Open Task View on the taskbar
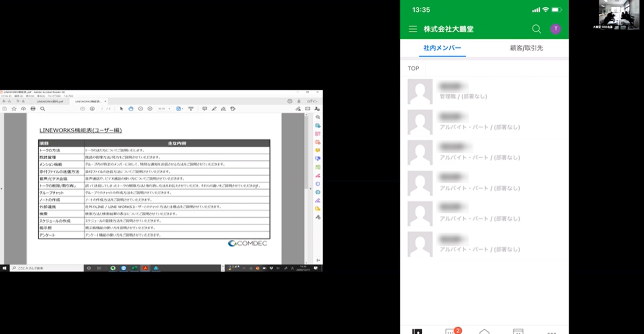644x334 pixels. coord(99,268)
